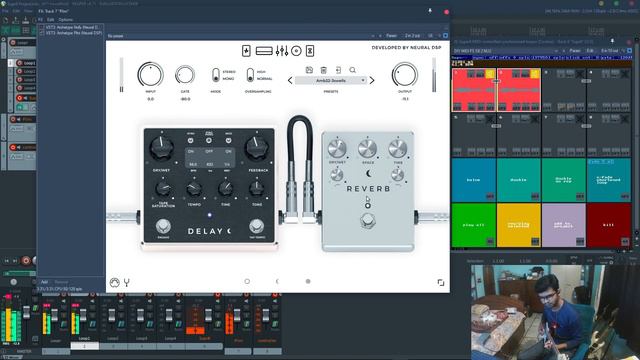Click the Delay Dry/Wet knob
640x360 pixels.
tap(162, 148)
